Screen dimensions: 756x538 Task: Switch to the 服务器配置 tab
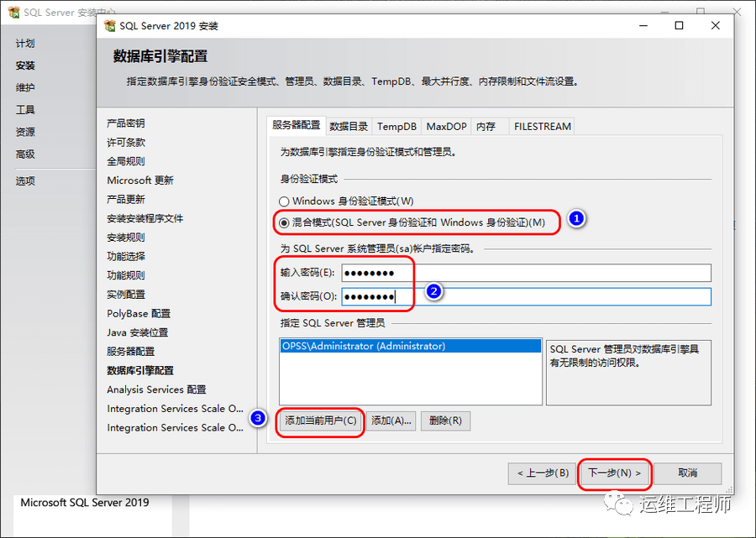[296, 126]
